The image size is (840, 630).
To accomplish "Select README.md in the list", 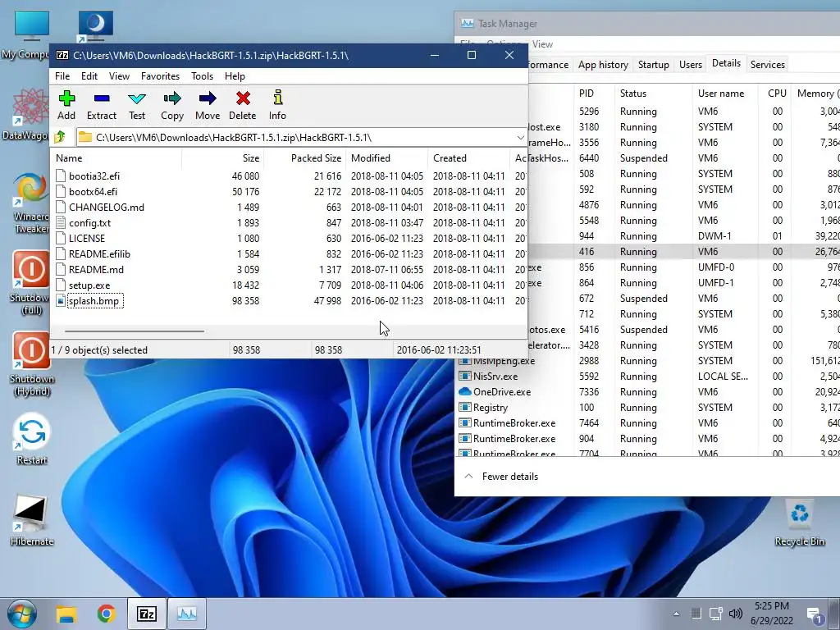I will 96,269.
